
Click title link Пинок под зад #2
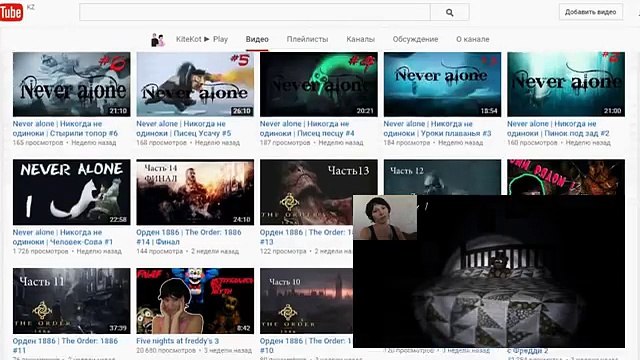pos(558,129)
